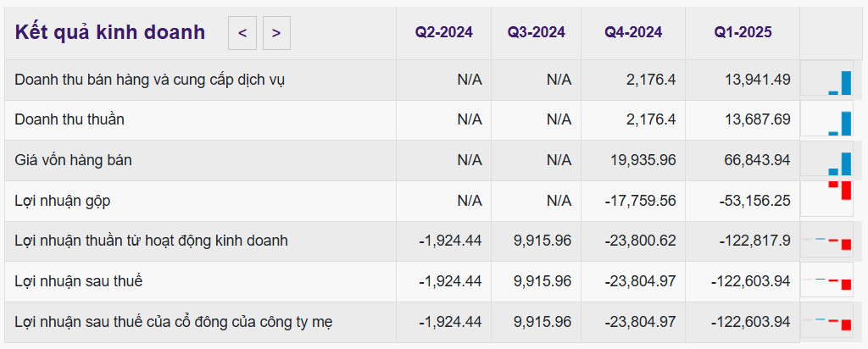Click the next period arrow button
Image resolution: width=868 pixels, height=349 pixels.
point(276,34)
